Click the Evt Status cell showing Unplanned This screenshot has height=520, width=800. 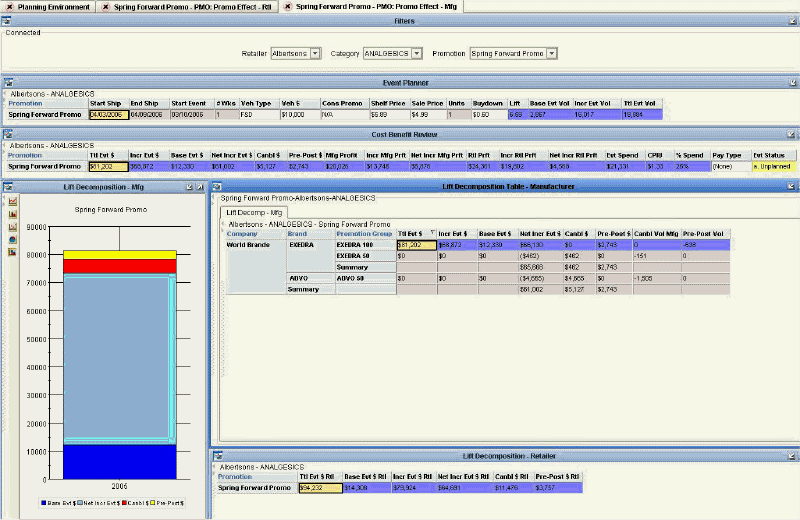773,167
